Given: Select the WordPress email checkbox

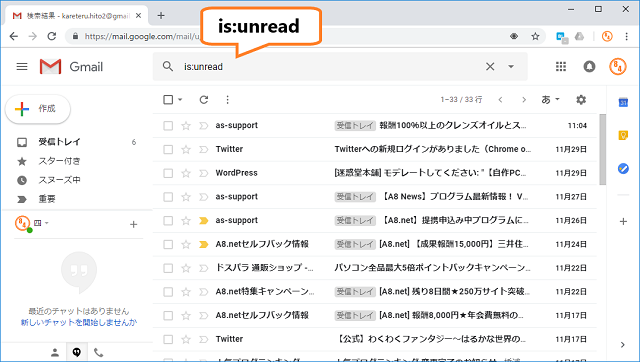Looking at the screenshot, I should (168, 173).
